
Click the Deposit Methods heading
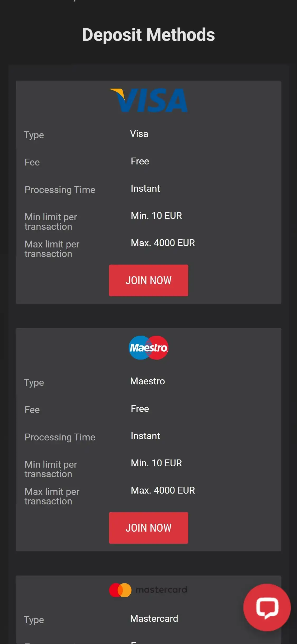coord(148,34)
